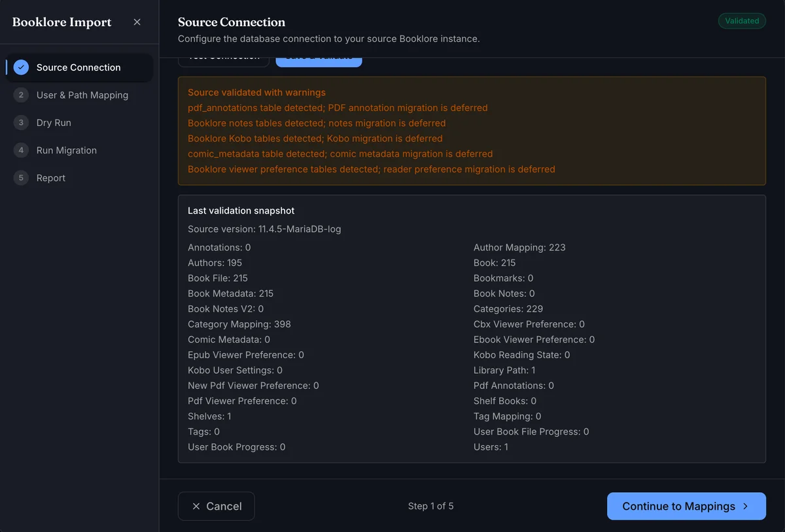The width and height of the screenshot is (785, 532).
Task: Click 'Categories: 229' entry
Action: [508, 309]
